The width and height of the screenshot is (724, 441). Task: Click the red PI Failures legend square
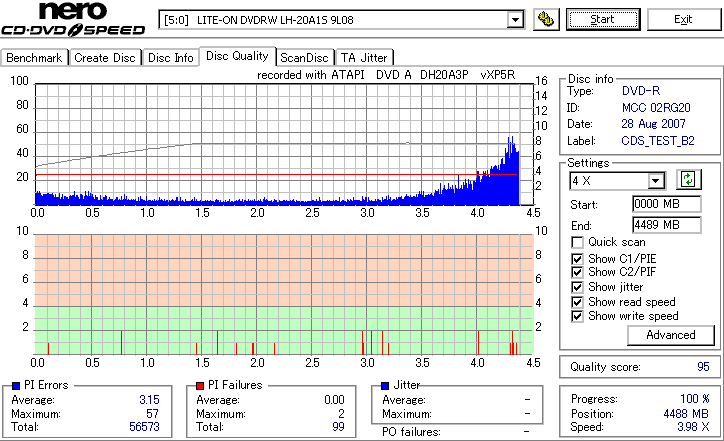pyautogui.click(x=200, y=386)
